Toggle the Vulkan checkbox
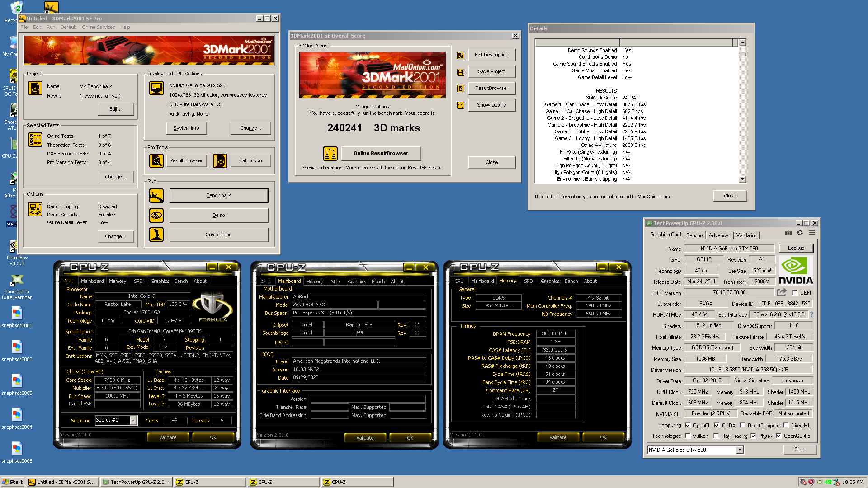868x488 pixels. 688,436
